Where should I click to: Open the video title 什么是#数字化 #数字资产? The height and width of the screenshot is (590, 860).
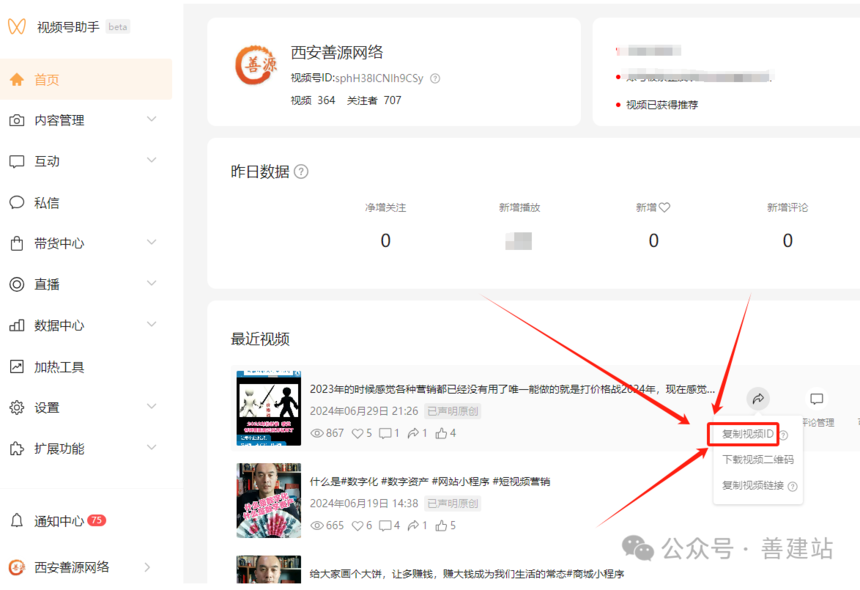tap(430, 481)
